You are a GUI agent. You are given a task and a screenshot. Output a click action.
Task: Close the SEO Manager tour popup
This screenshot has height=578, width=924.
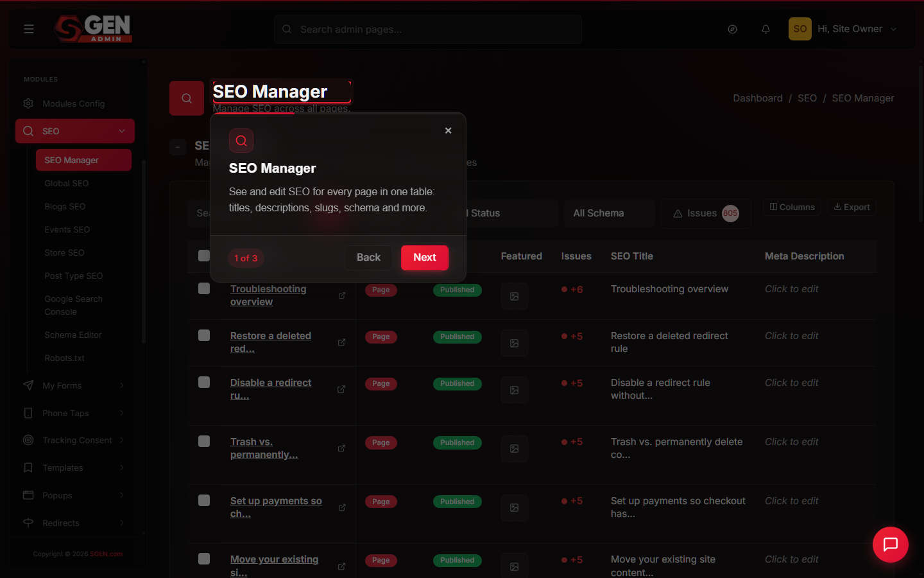pos(449,130)
